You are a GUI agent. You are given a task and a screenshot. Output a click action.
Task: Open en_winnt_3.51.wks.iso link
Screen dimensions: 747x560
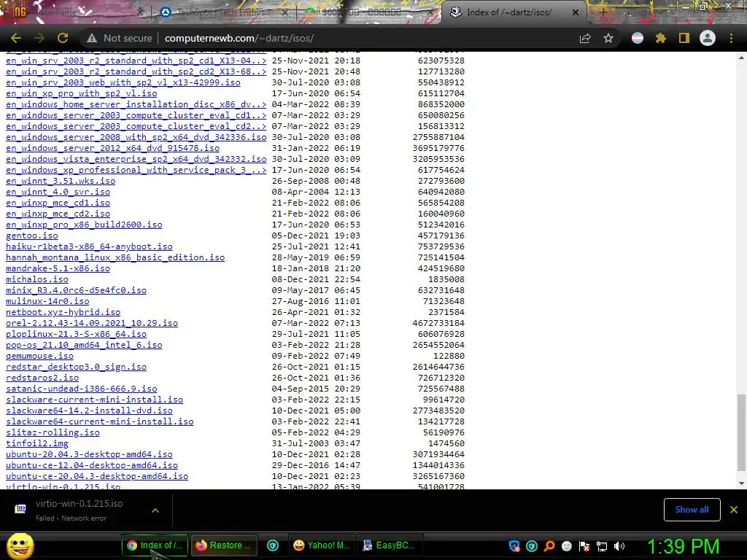click(x=61, y=181)
